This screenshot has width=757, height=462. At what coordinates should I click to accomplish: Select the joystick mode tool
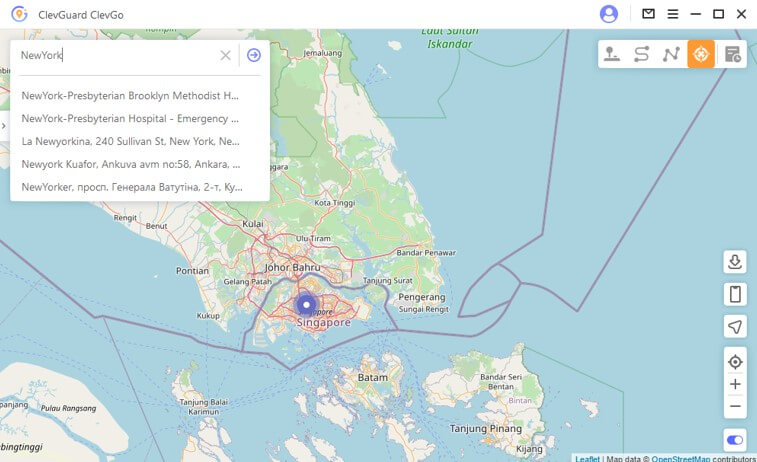tap(612, 54)
